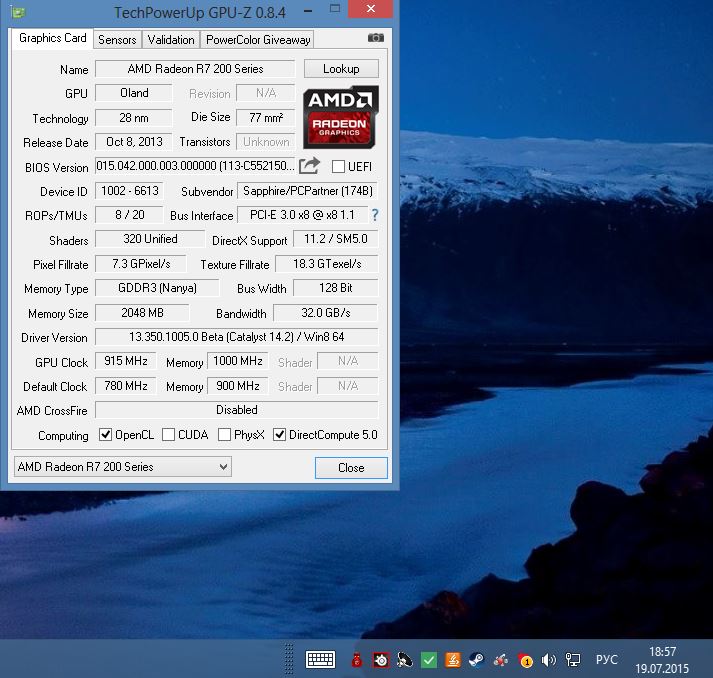Switch to the Sensors tab

[117, 40]
